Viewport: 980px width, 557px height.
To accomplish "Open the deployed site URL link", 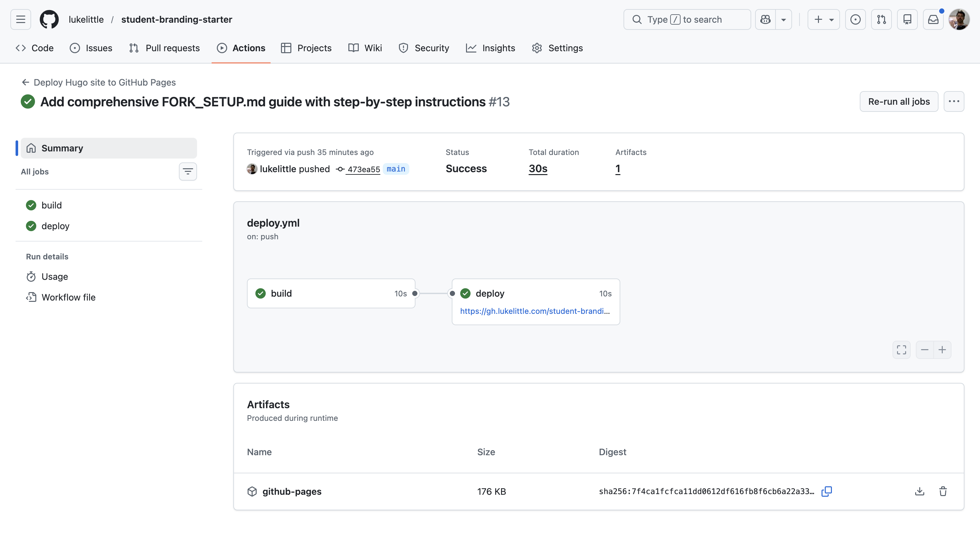I will pos(534,311).
